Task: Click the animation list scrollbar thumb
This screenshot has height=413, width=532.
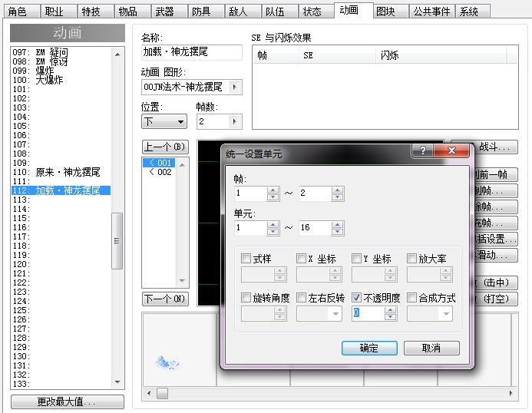Action: point(117,241)
